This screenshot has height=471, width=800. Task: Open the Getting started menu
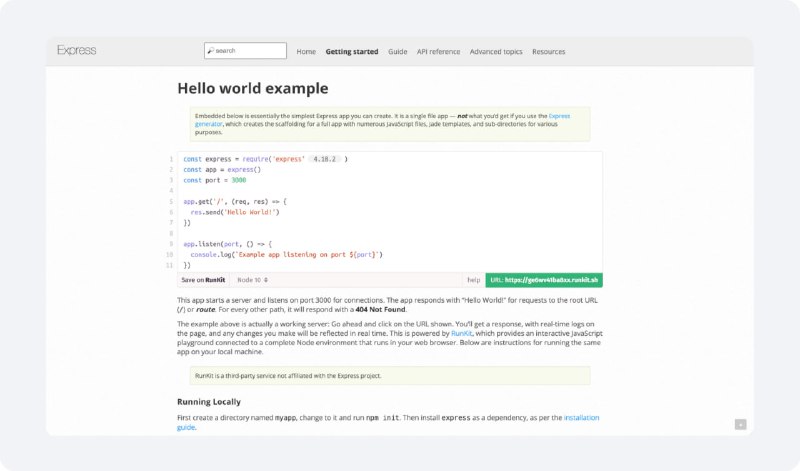(x=352, y=52)
